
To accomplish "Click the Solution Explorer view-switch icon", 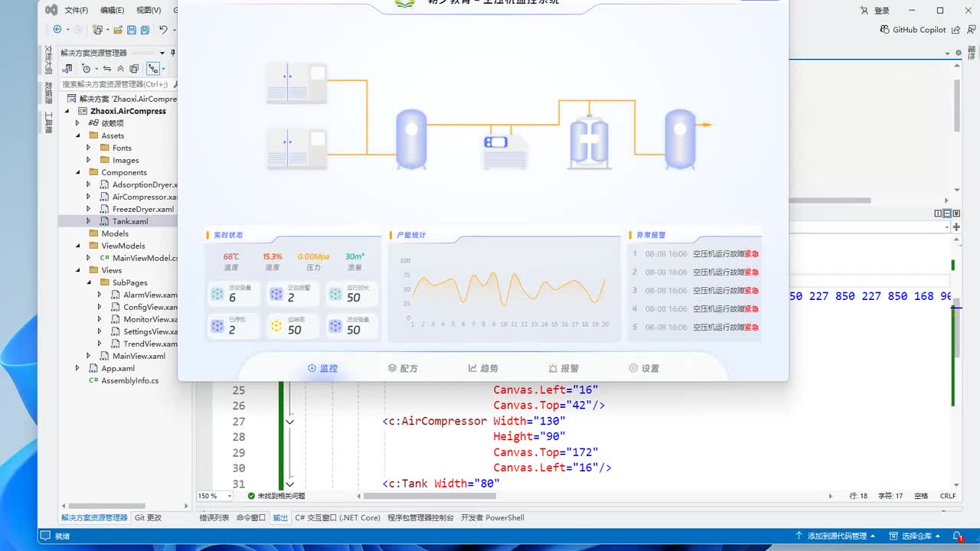I will tap(69, 68).
